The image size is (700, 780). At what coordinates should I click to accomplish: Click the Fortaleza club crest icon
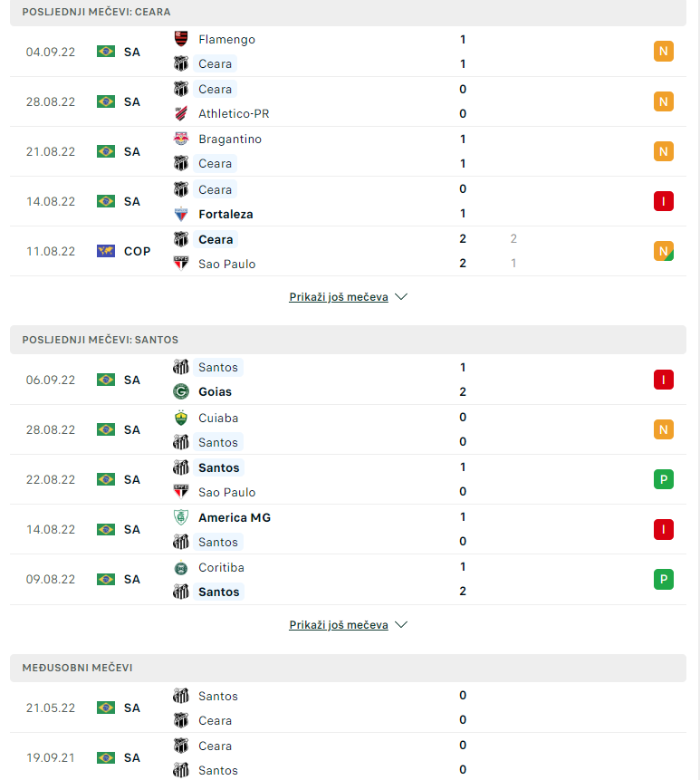click(x=181, y=214)
